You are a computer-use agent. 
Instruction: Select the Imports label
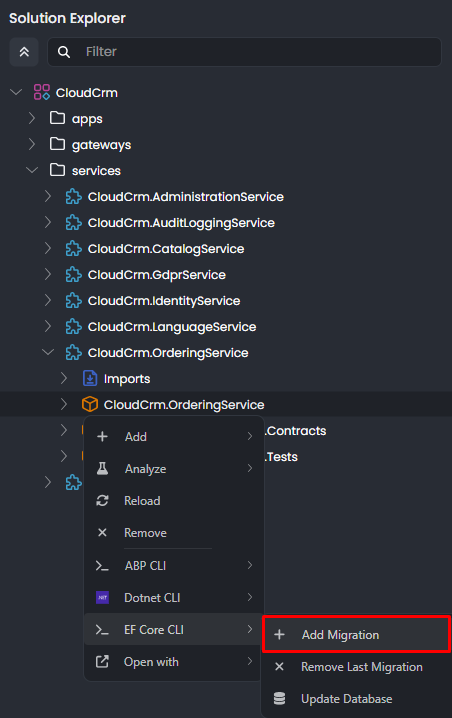(x=127, y=379)
